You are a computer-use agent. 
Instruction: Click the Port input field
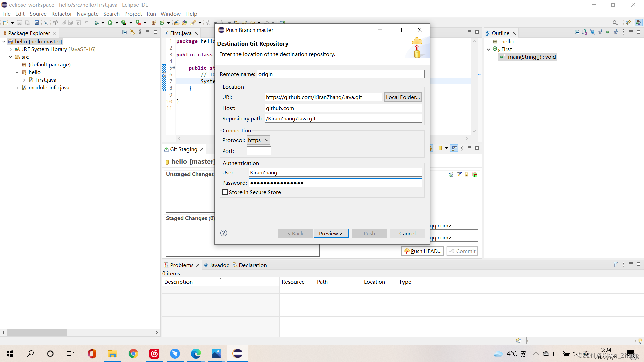pos(259,151)
